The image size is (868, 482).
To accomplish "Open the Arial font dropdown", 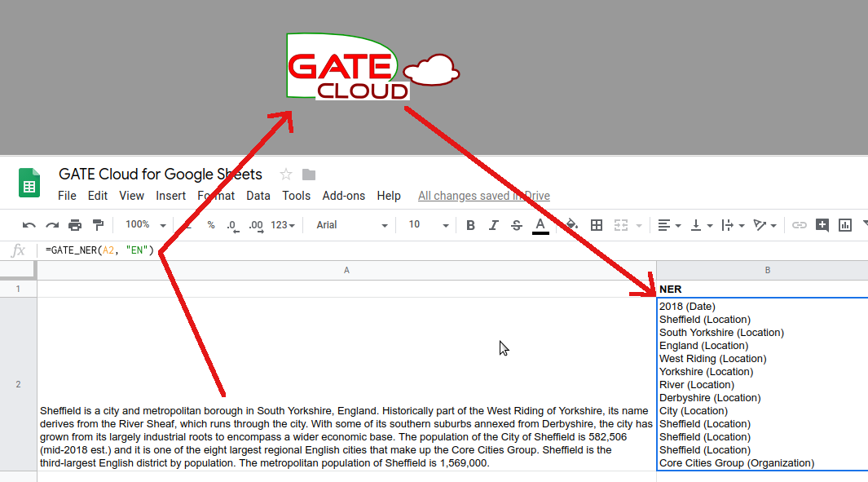I will tap(351, 225).
